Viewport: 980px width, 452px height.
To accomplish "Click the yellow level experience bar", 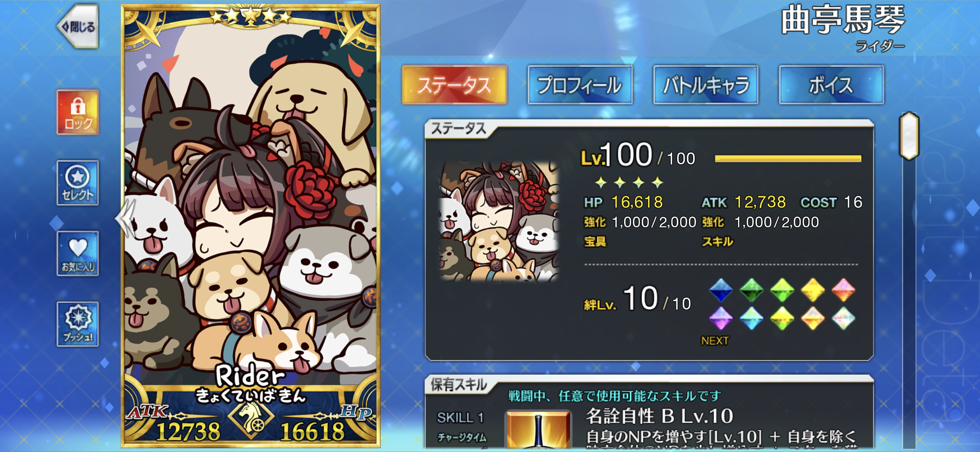I will coord(788,159).
